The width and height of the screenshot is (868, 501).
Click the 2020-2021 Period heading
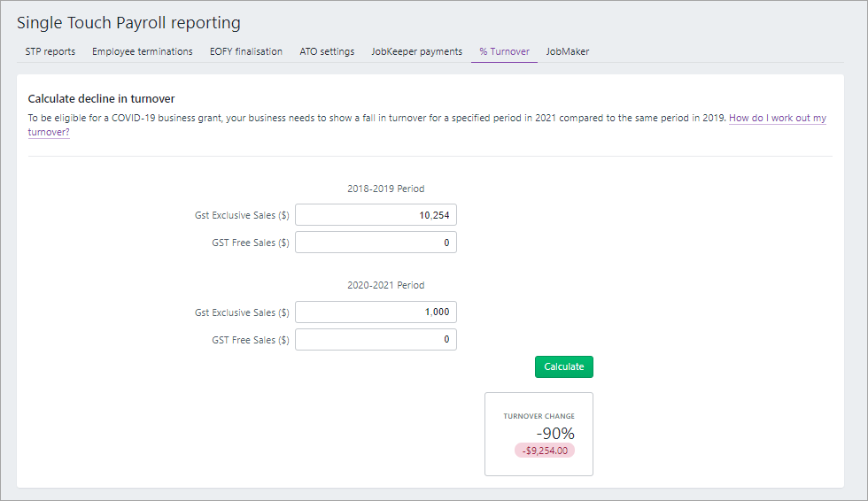[385, 285]
